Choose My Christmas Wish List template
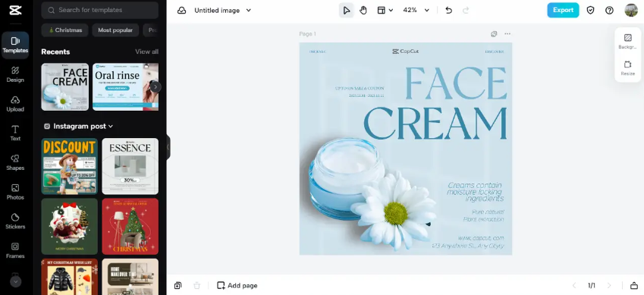This screenshot has width=644, height=295. click(70, 277)
